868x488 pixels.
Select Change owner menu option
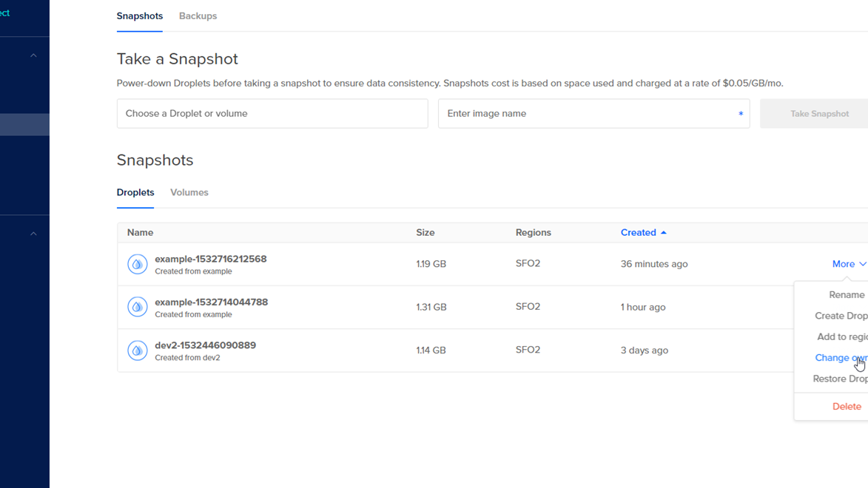point(841,358)
